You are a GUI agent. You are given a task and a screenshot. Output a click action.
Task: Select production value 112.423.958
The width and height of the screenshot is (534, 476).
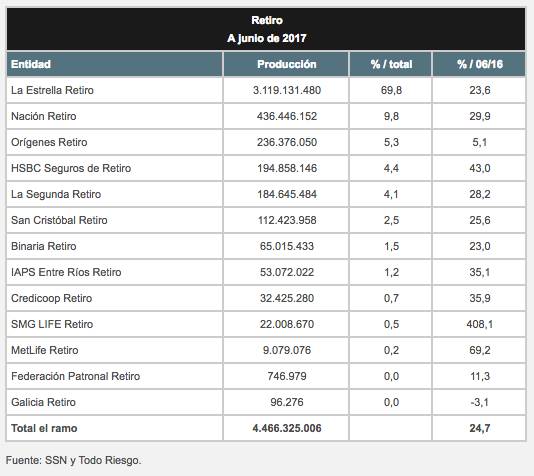[x=287, y=220]
